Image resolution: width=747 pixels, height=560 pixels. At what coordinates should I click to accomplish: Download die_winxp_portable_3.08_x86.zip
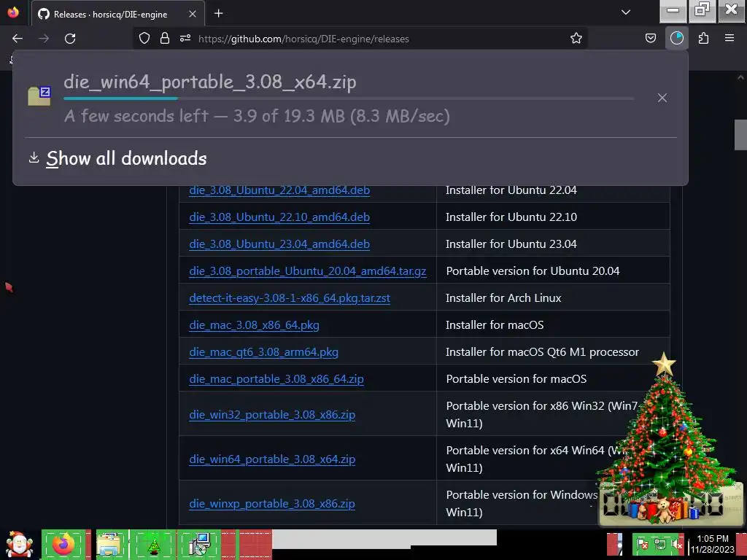272,504
